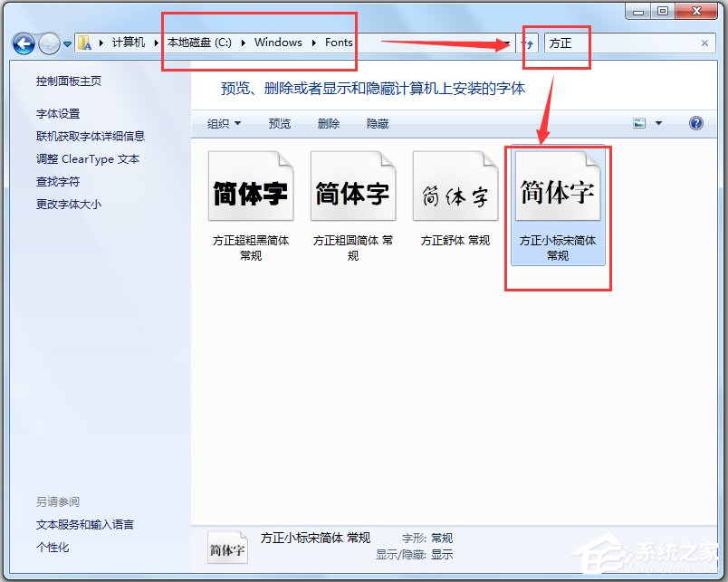Expand the arrow after 本地磁盘 (C:)
The width and height of the screenshot is (728, 582).
click(x=244, y=43)
